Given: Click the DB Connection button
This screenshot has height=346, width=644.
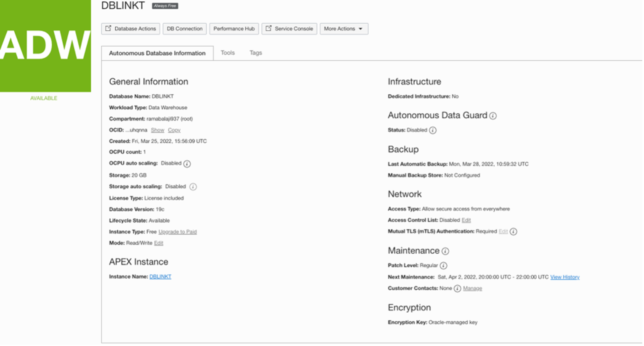Looking at the screenshot, I should pyautogui.click(x=184, y=29).
